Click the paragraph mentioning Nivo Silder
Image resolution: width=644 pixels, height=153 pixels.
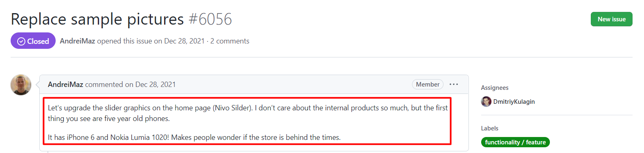(248, 113)
